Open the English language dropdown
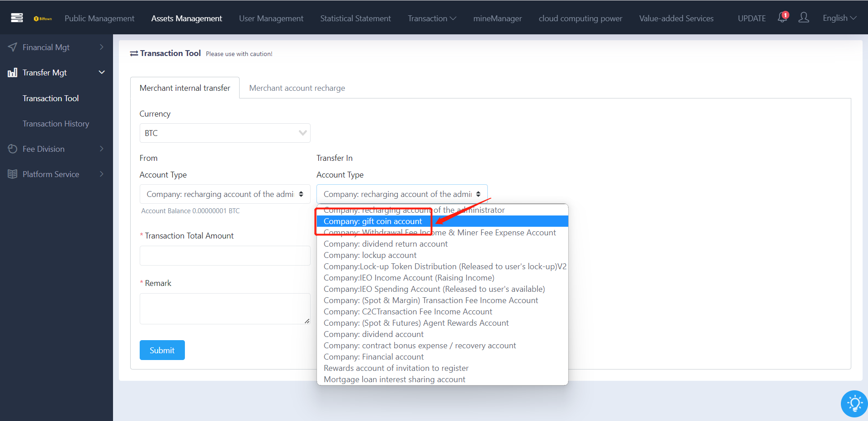Image resolution: width=868 pixels, height=421 pixels. pyautogui.click(x=840, y=18)
